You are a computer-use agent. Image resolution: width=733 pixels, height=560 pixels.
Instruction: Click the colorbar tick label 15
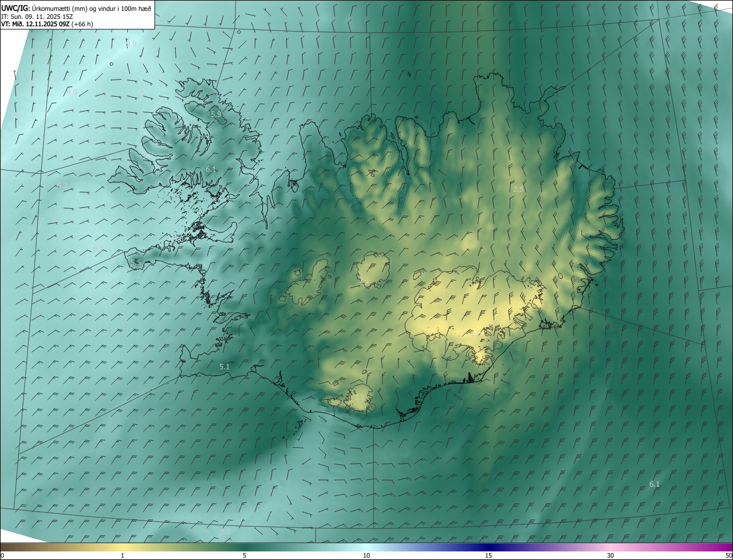pos(488,555)
